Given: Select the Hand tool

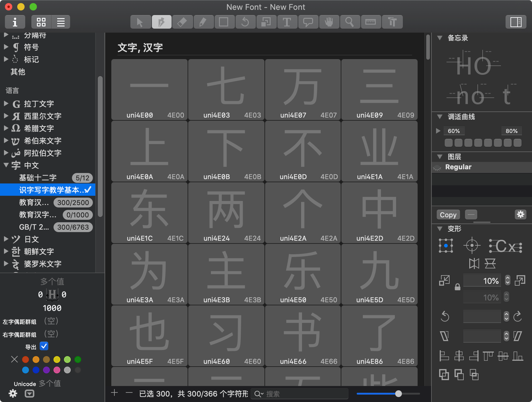Looking at the screenshot, I should pyautogui.click(x=329, y=22).
